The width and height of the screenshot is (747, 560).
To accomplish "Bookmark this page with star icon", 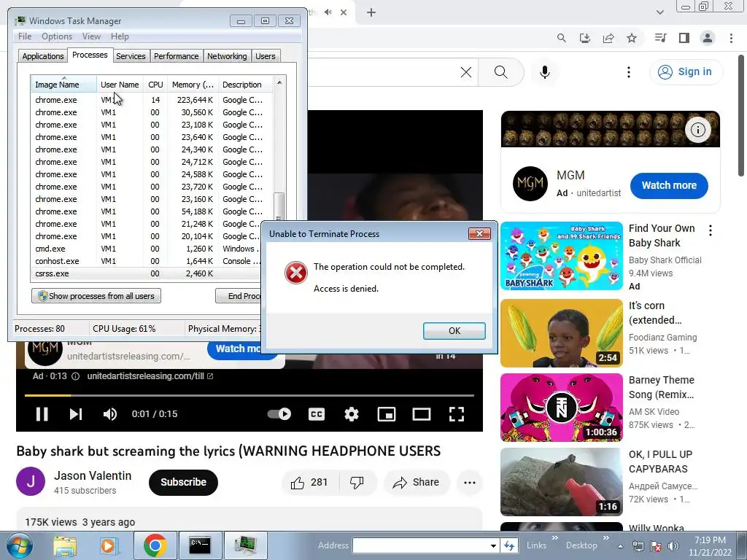I will (632, 38).
